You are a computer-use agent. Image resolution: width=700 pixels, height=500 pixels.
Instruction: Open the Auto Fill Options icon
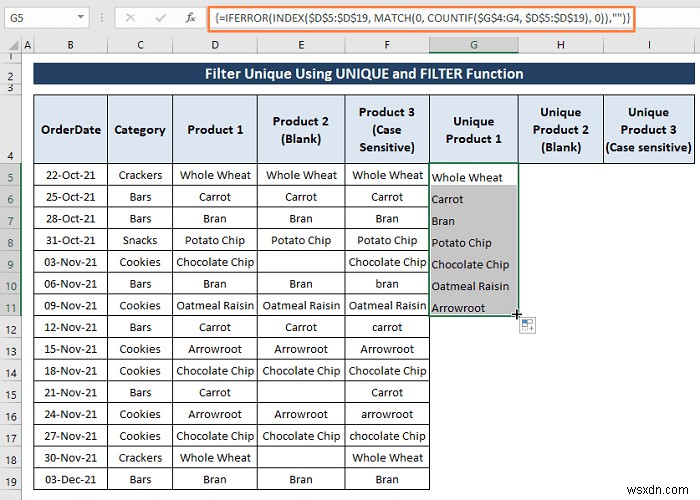528,325
